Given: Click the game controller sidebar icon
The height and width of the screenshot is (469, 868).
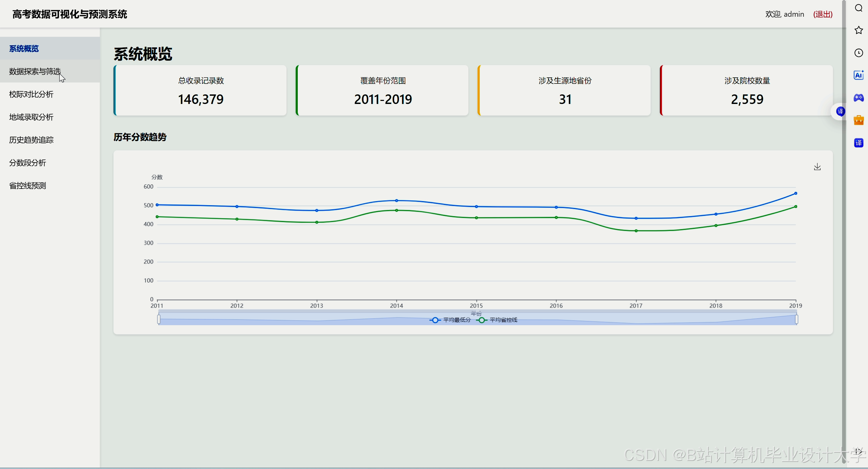Looking at the screenshot, I should point(858,98).
